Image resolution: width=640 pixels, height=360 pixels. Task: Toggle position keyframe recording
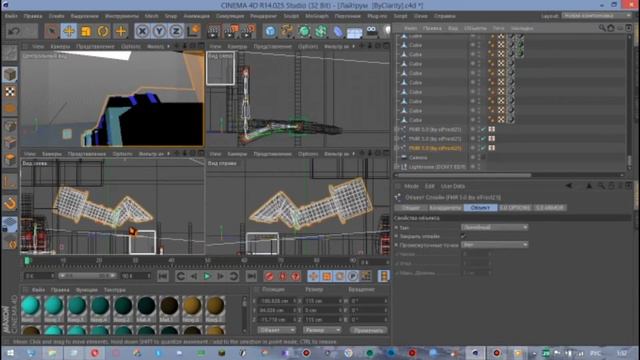313,276
